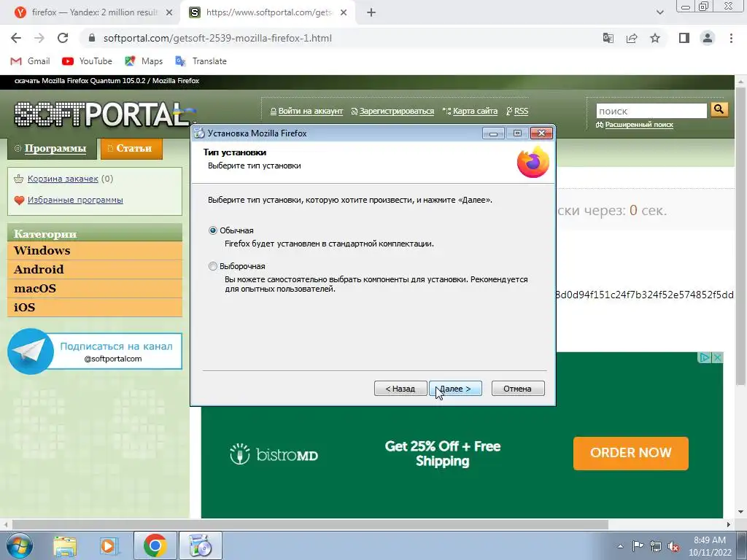This screenshot has height=560, width=747.
Task: Open Корзина закачек link
Action: click(63, 179)
